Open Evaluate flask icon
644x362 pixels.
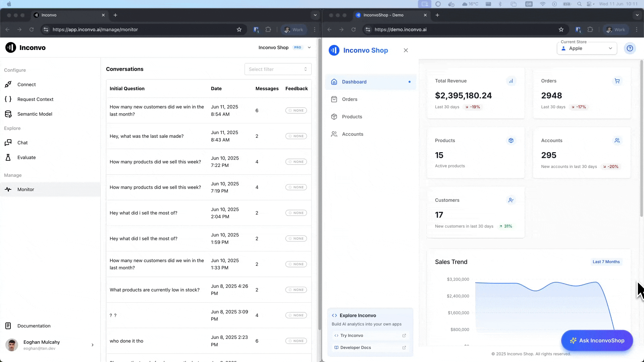point(8,157)
